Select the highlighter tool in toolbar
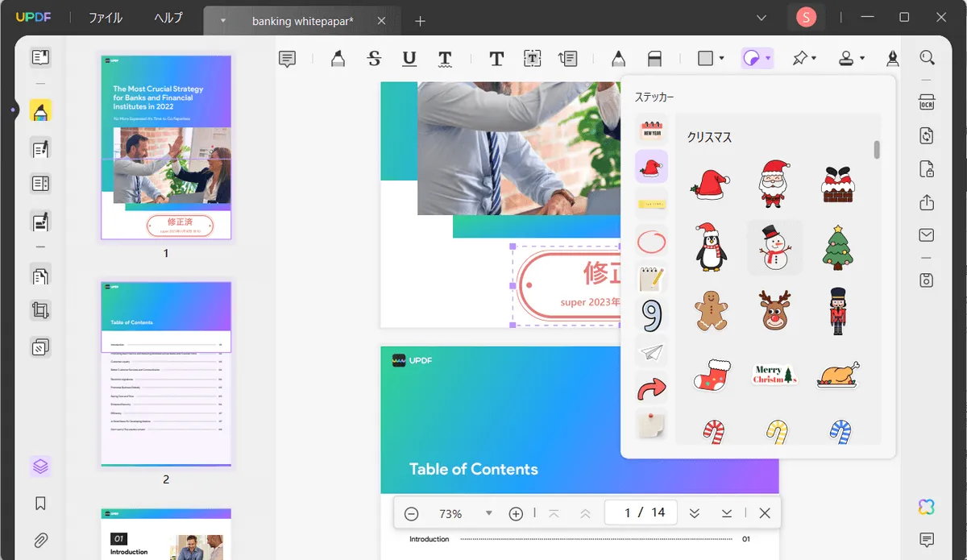Screen dimensions: 967x560 tap(338, 58)
